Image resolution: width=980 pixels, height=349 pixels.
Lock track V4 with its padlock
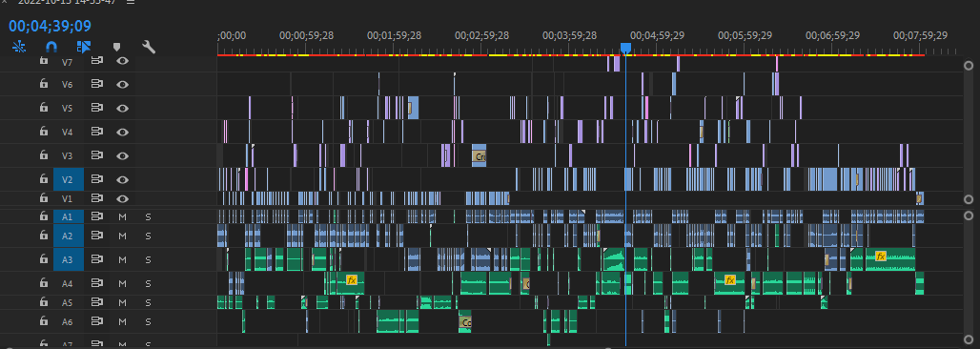click(44, 131)
